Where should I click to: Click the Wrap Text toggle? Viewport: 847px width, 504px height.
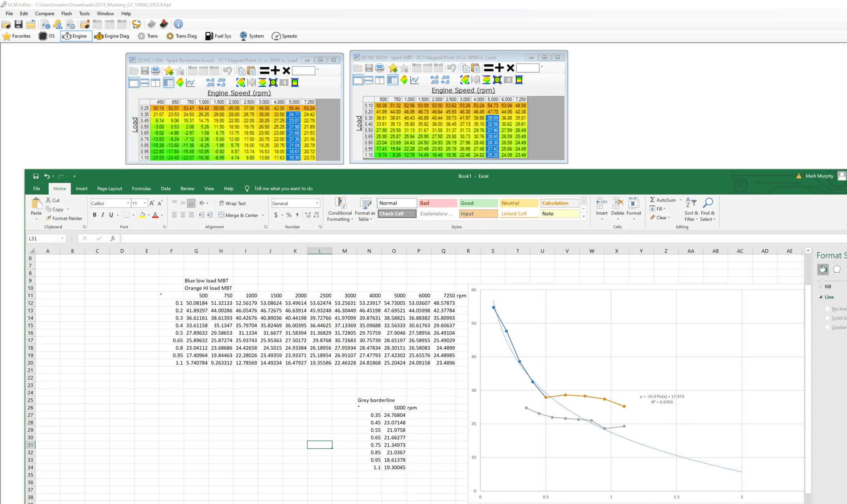(233, 203)
